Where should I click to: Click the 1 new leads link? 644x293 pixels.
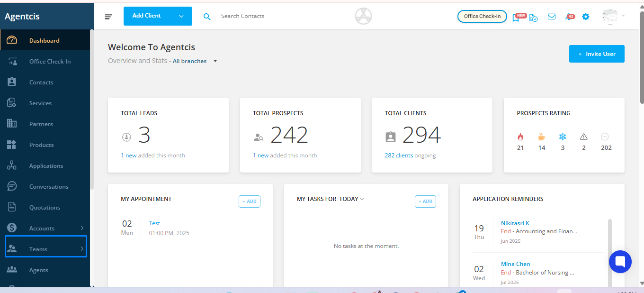point(129,156)
